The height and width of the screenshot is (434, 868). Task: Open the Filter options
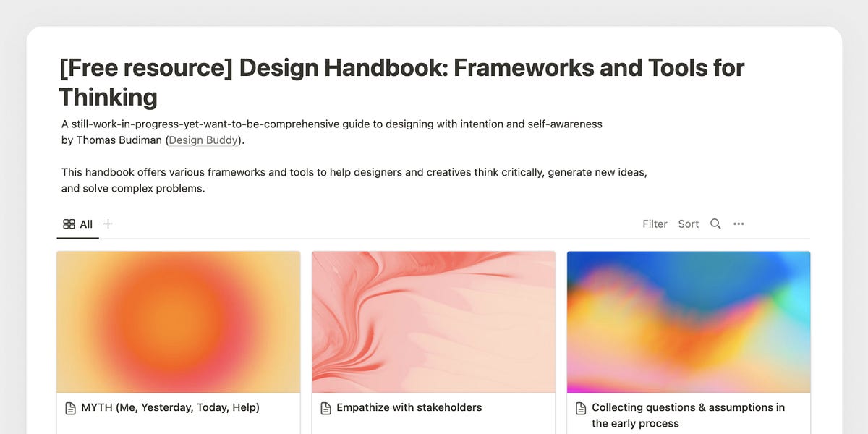tap(655, 224)
